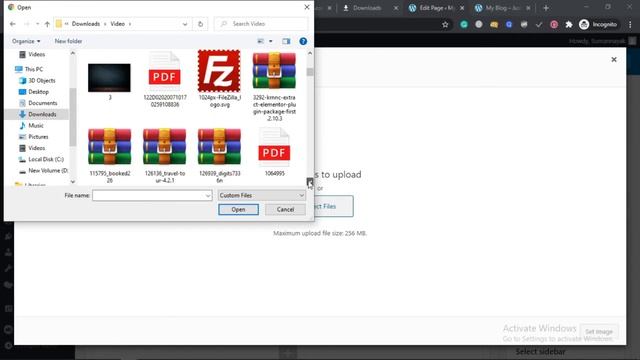The height and width of the screenshot is (360, 640).
Task: Click the up-one-level arrow in Open dialog
Action: (47, 24)
